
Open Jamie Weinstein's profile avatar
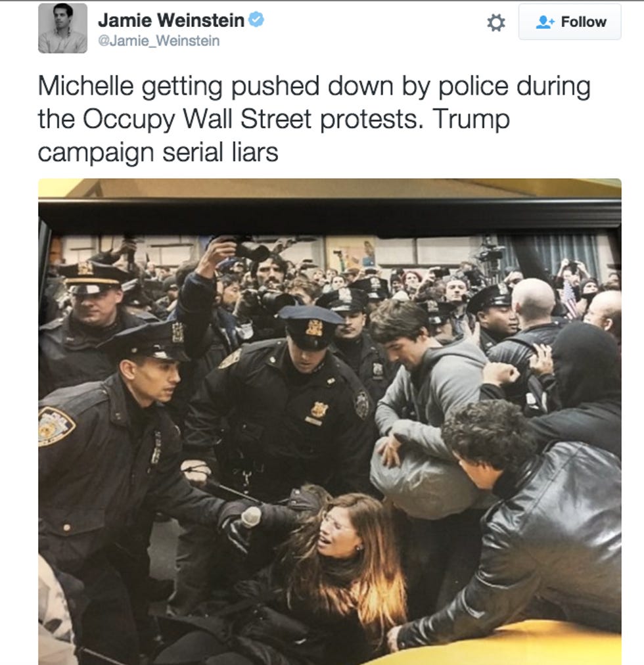point(63,28)
